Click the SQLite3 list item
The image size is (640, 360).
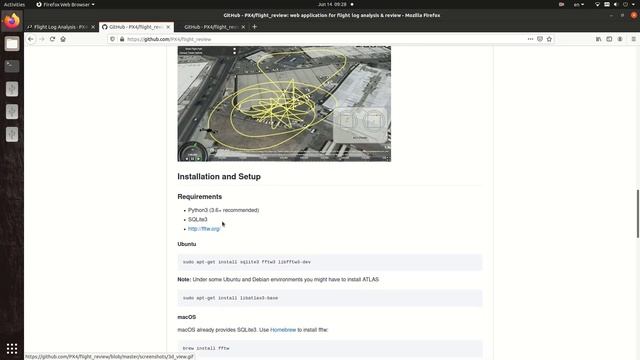click(x=198, y=220)
